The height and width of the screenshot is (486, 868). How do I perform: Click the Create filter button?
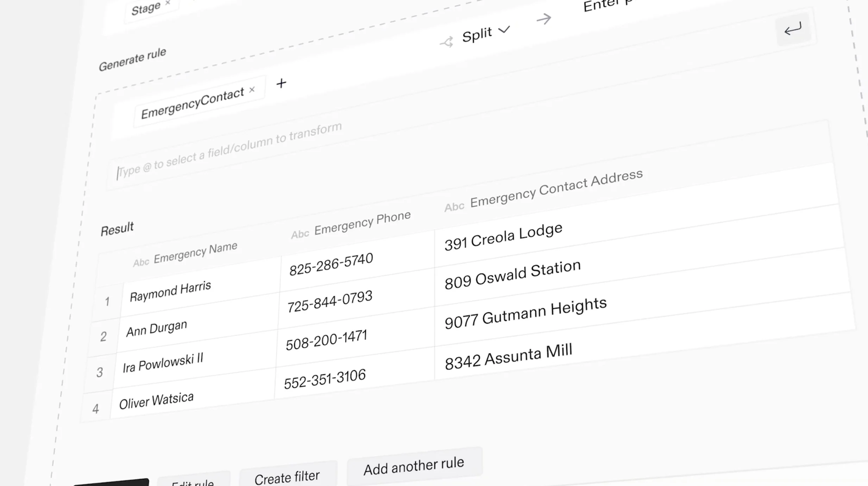(287, 477)
